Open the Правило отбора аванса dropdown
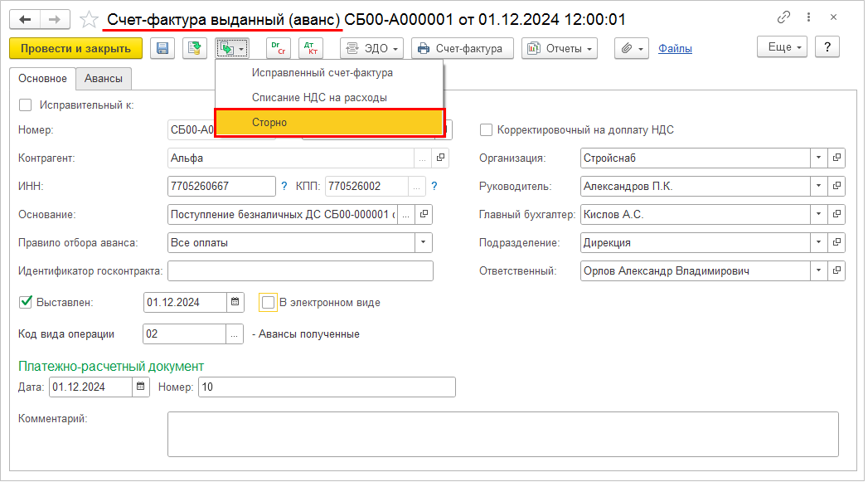This screenshot has width=868, height=482. (x=423, y=242)
